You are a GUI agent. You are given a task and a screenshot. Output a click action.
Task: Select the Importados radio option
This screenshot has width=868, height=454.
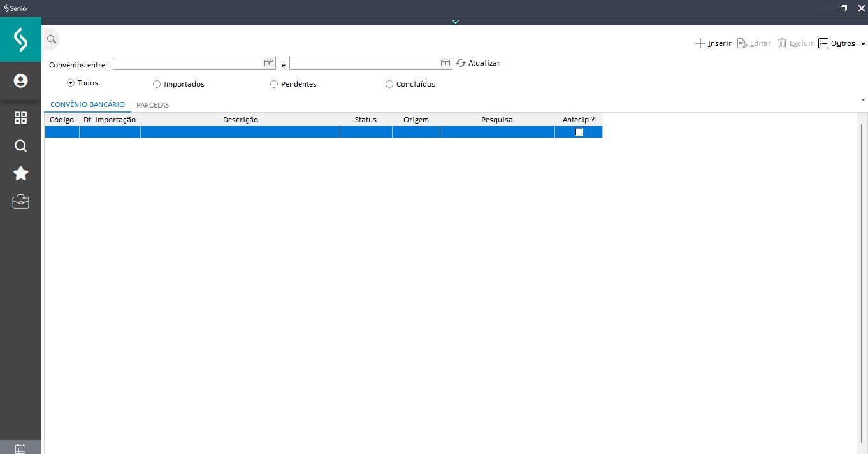click(x=178, y=84)
